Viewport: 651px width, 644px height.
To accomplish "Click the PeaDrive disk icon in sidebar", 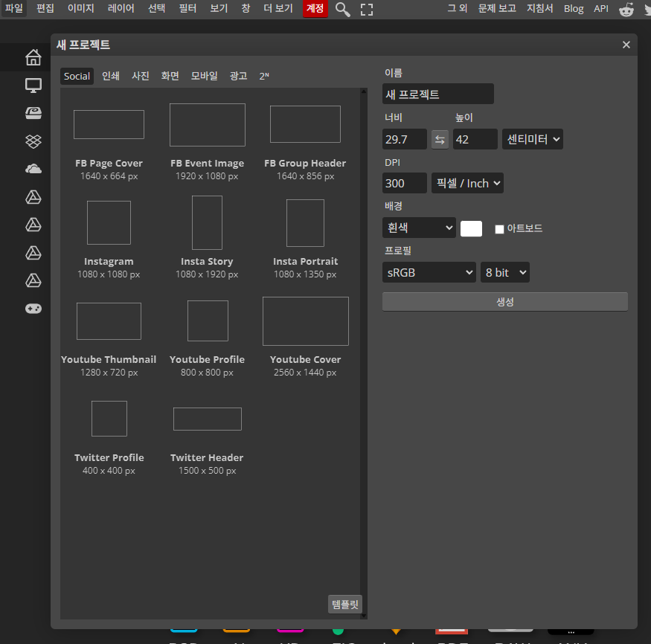I will pos(33,113).
